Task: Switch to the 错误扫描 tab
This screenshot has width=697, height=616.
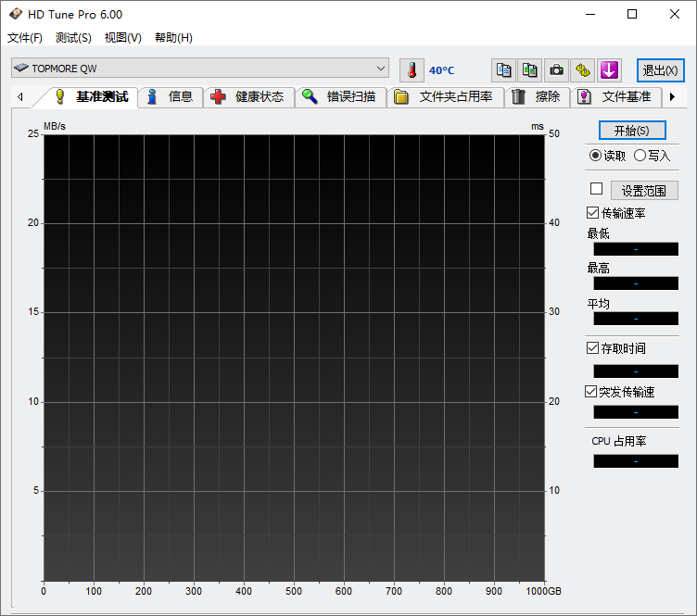Action: [340, 96]
